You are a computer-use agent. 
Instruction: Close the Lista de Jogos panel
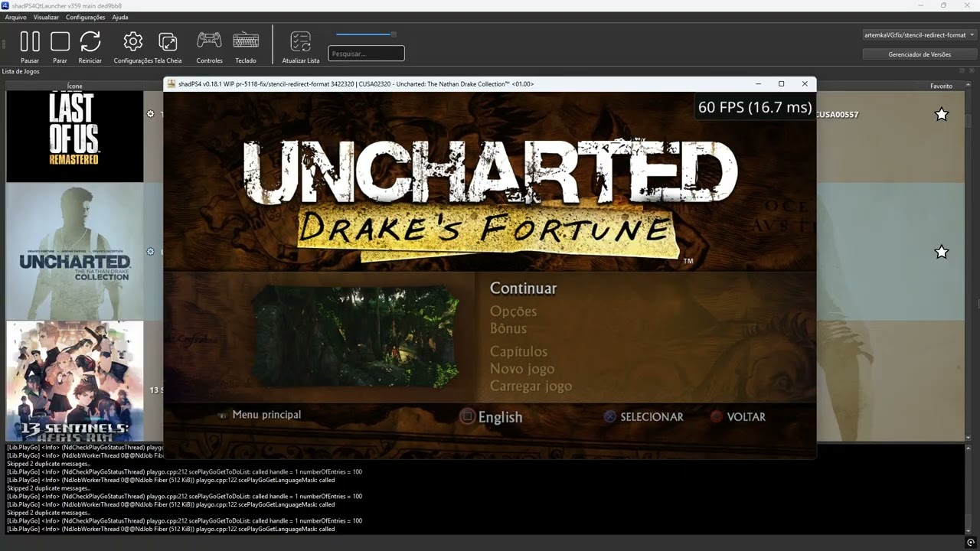pos(972,71)
